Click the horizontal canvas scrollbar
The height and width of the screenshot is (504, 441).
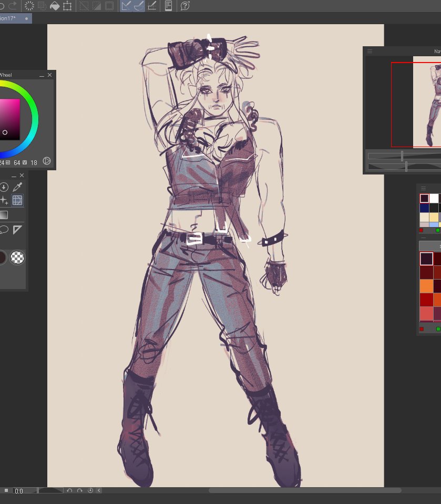[x=305, y=490]
